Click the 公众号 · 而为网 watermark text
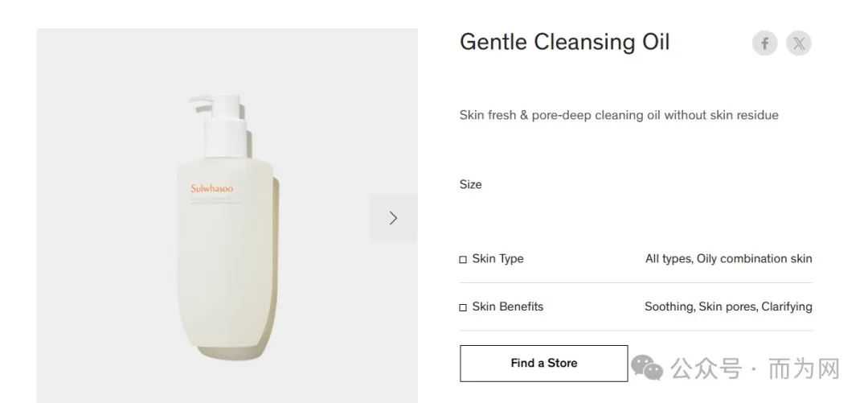The height and width of the screenshot is (403, 868). (x=755, y=368)
